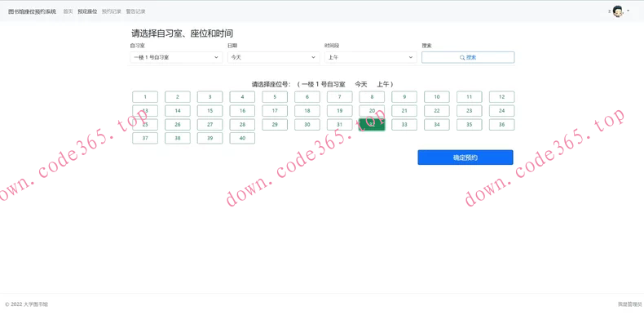This screenshot has height=315, width=644.
Task: Open the 警告记录 nav item
Action: tap(136, 11)
